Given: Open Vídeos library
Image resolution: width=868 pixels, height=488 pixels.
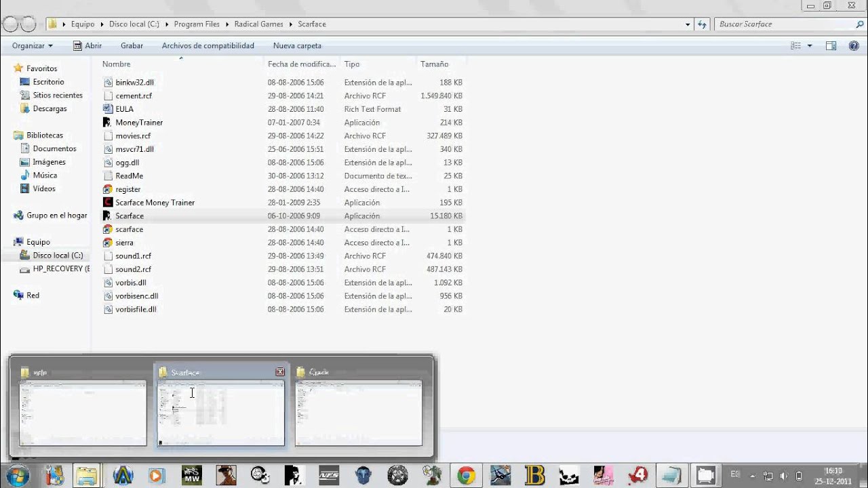Looking at the screenshot, I should point(44,188).
